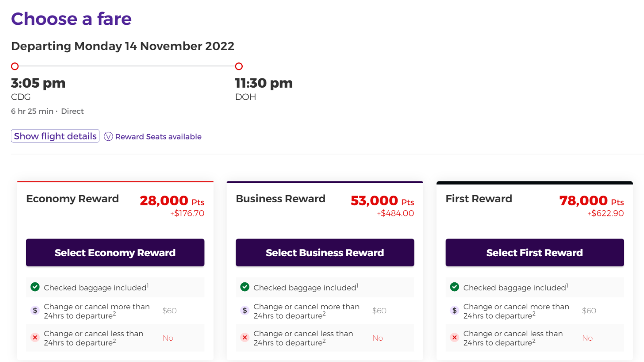
Task: Click green checkmark icon in Economy Reward card
Action: 35,287
